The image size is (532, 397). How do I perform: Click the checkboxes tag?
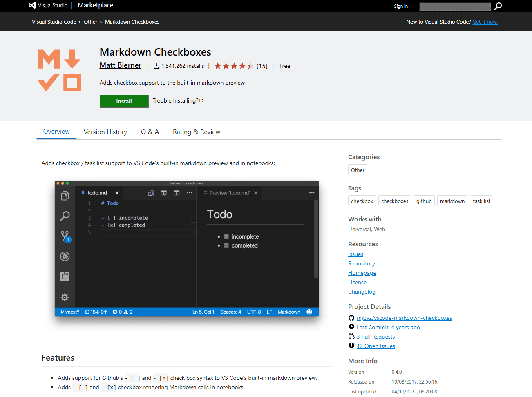(395, 201)
